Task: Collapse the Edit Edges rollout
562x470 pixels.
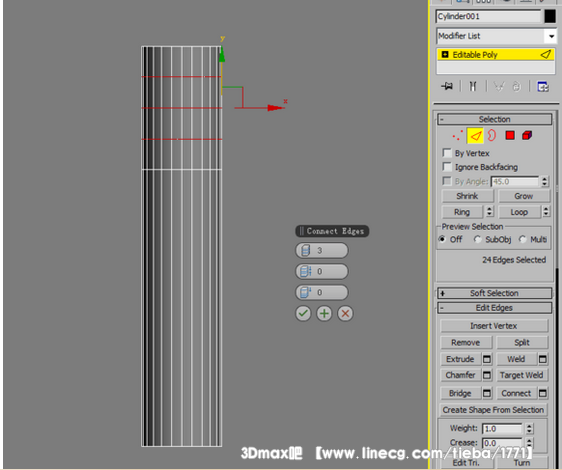Action: click(x=495, y=308)
